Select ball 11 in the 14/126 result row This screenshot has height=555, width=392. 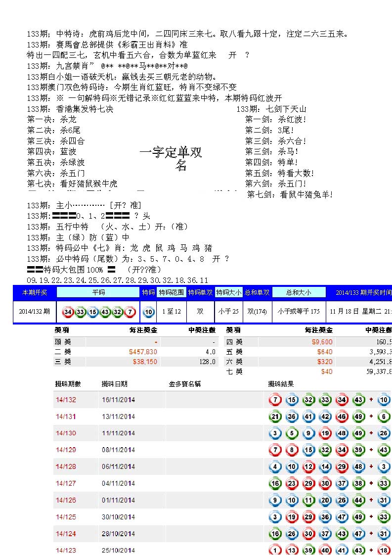coord(308,500)
